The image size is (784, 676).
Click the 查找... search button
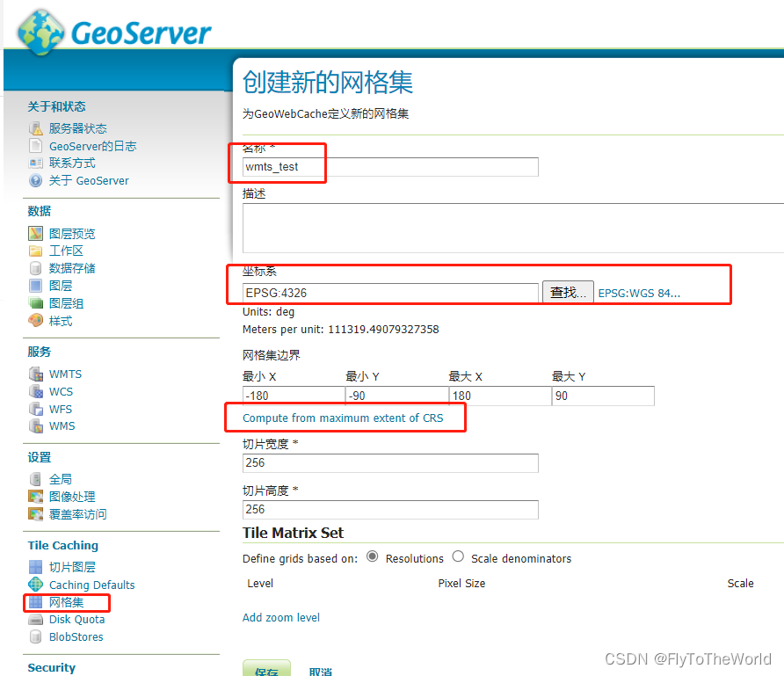tap(567, 291)
